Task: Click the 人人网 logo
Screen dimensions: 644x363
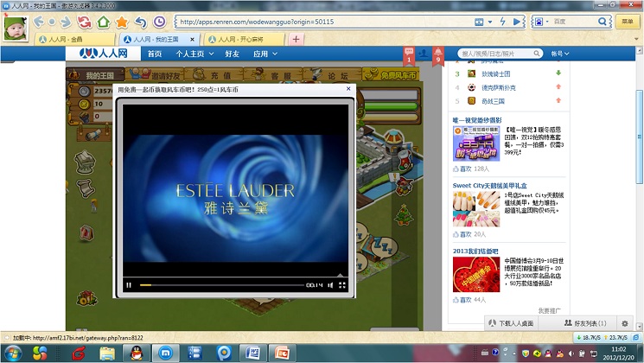Action: coord(104,54)
